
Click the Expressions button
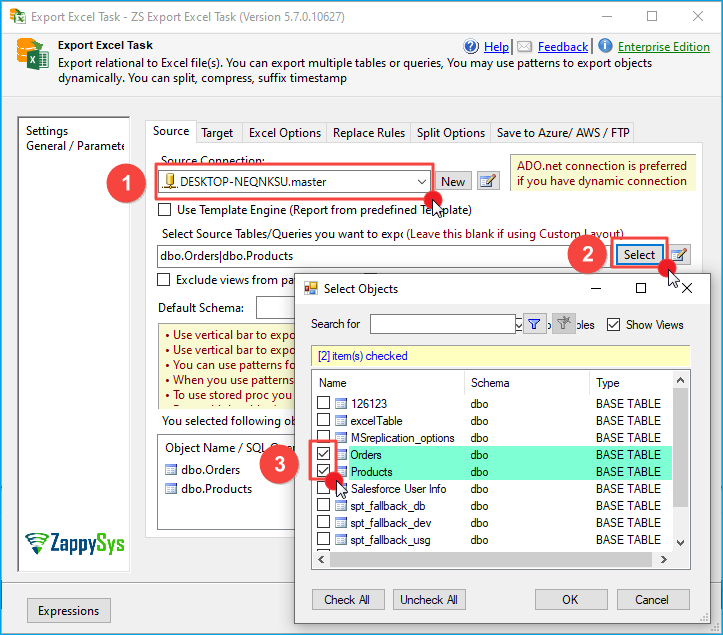[68, 610]
